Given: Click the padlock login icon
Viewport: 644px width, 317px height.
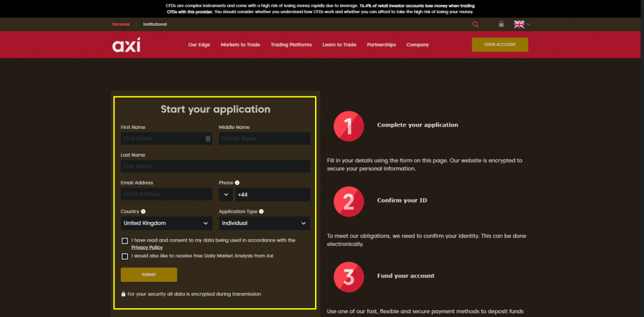Looking at the screenshot, I should click(501, 24).
